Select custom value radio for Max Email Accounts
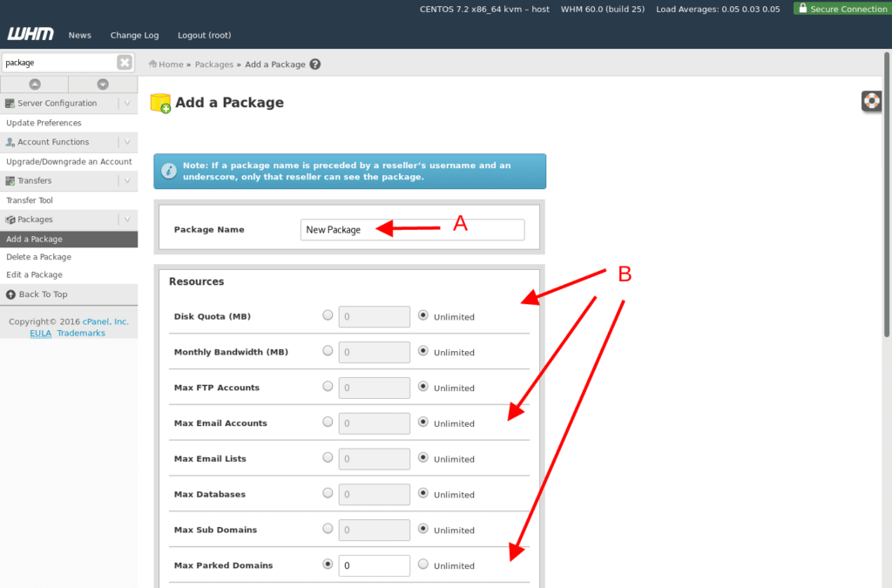Image resolution: width=892 pixels, height=588 pixels. (328, 422)
